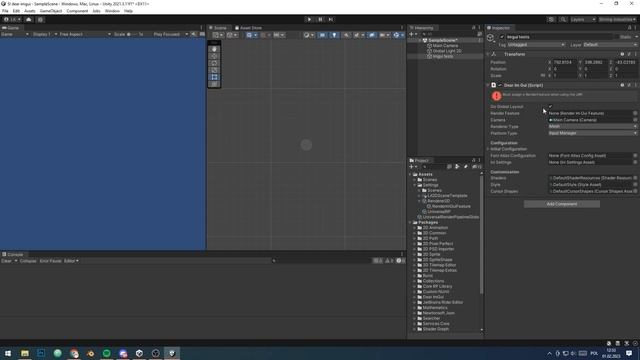640x360 pixels.
Task: Toggle scene audio icon
Action: point(346,35)
